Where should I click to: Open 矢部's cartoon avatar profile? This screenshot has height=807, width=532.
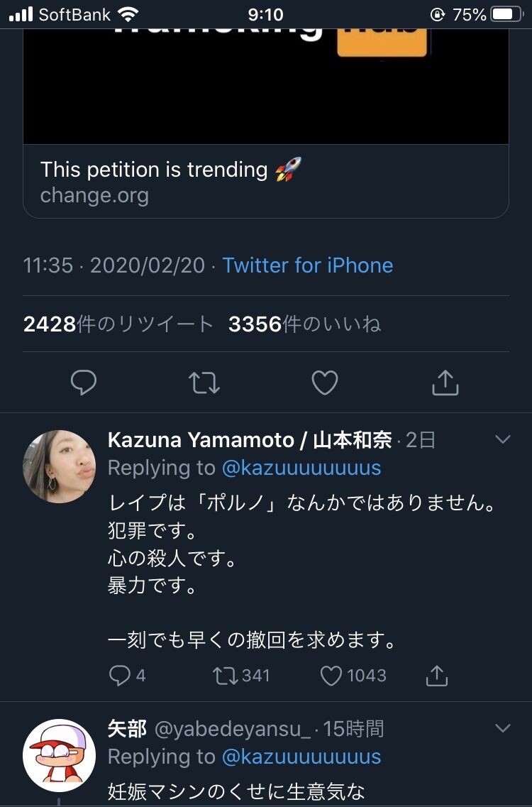tap(60, 755)
